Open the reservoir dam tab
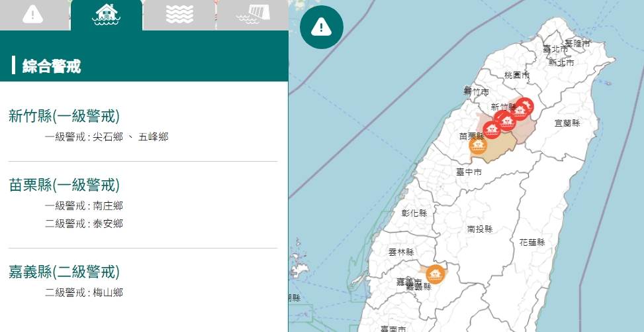This screenshot has height=332, width=644. pos(253,15)
